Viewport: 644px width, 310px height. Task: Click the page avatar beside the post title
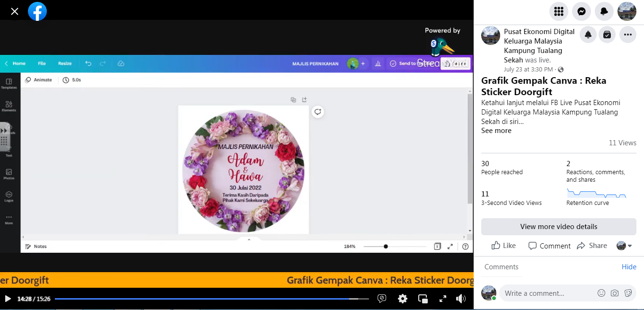[491, 35]
